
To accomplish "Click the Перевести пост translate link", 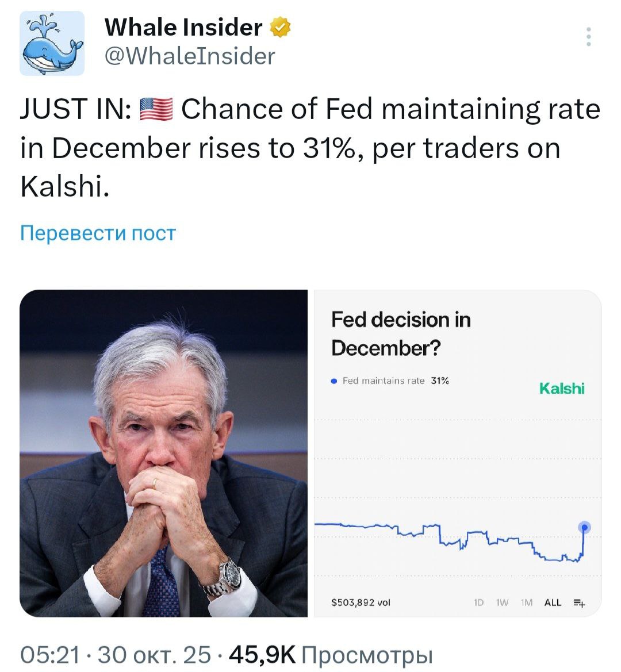I will click(x=98, y=233).
